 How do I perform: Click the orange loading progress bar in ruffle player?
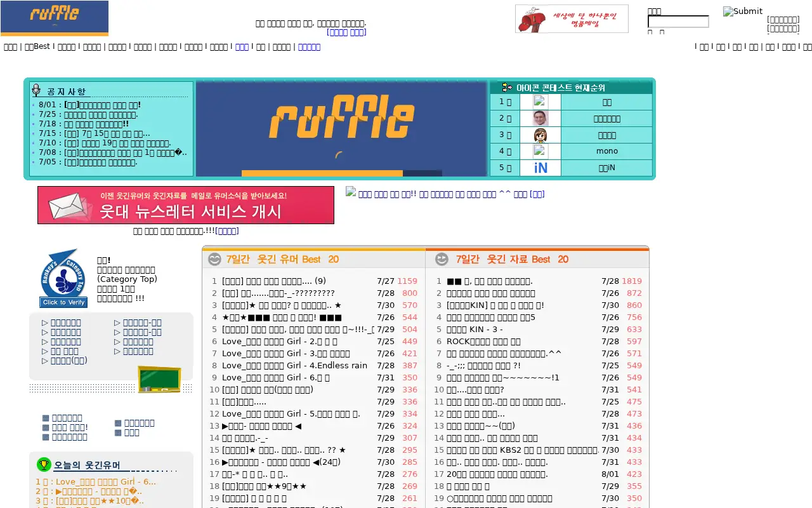coord(322,173)
